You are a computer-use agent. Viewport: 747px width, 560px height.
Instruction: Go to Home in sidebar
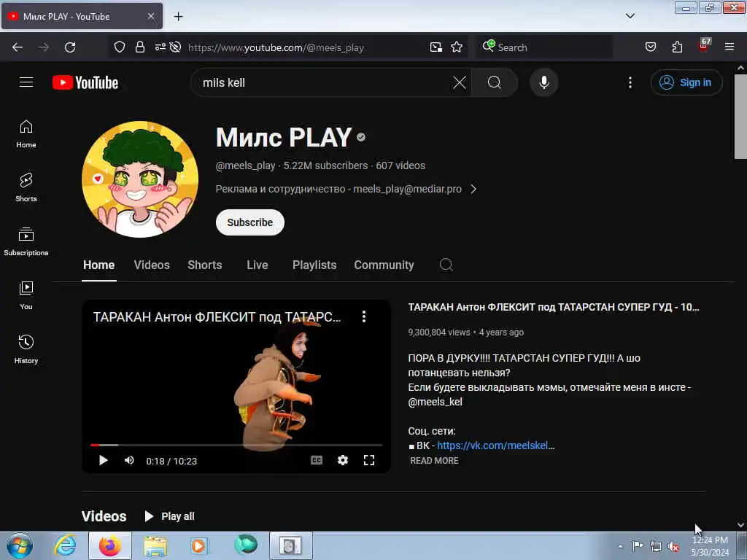pos(26,134)
